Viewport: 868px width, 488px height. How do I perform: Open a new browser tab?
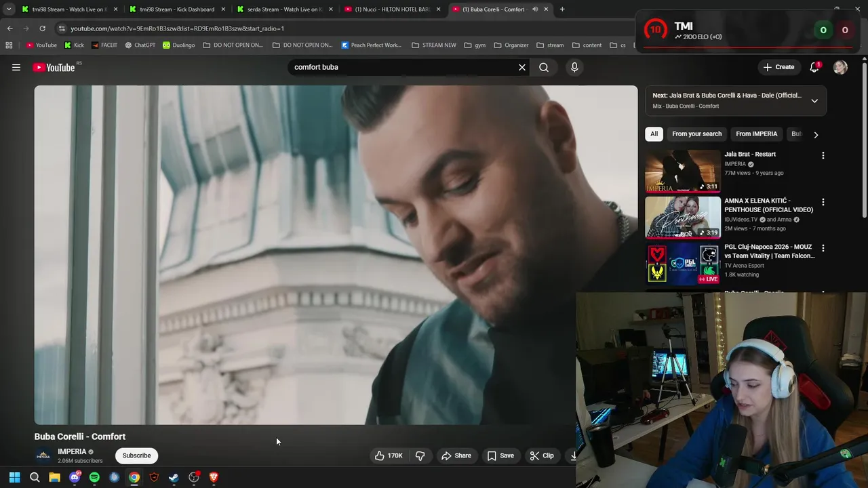click(x=562, y=9)
